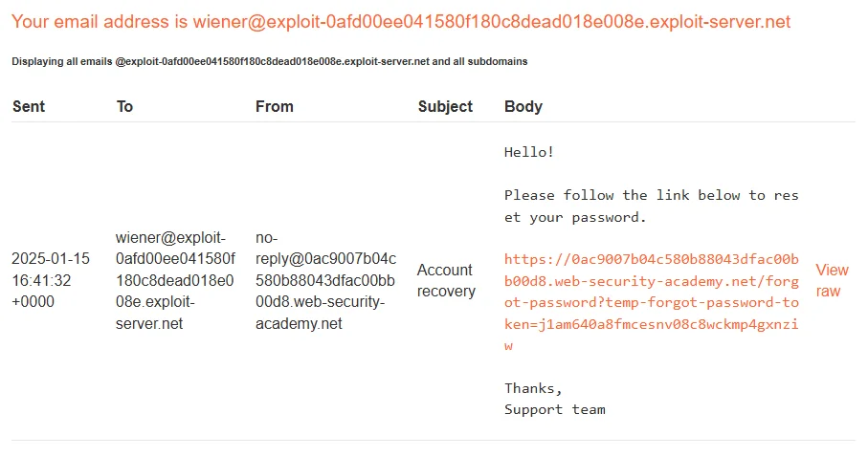Click the Body column header
This screenshot has width=868, height=457.
click(x=523, y=106)
